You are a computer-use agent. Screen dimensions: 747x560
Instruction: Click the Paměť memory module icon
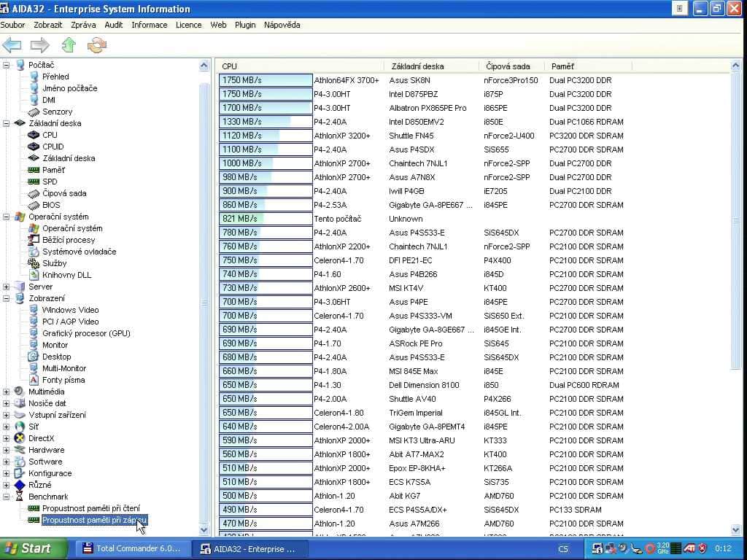(34, 170)
